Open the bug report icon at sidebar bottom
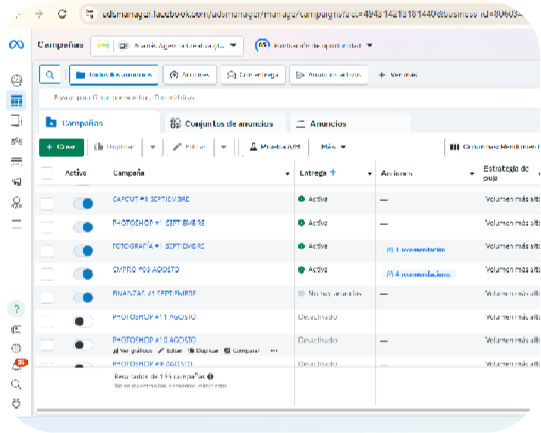This screenshot has width=541, height=433. pos(16,403)
